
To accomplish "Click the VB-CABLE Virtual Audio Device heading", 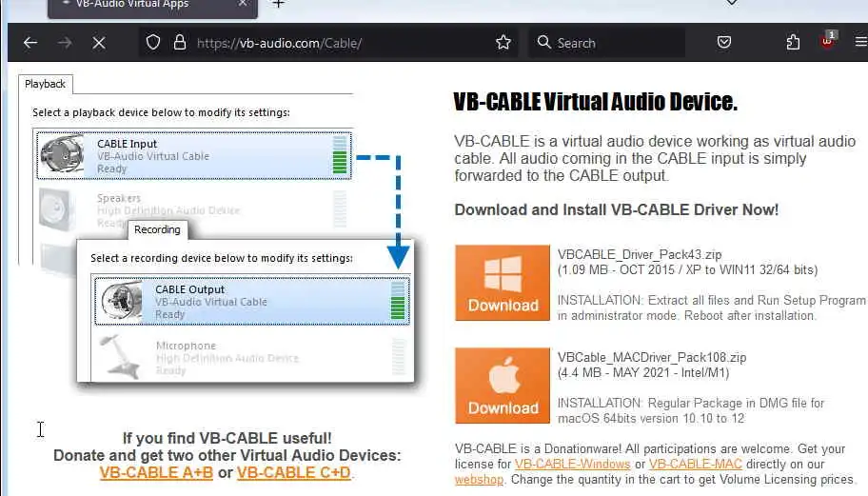I will coord(596,102).
